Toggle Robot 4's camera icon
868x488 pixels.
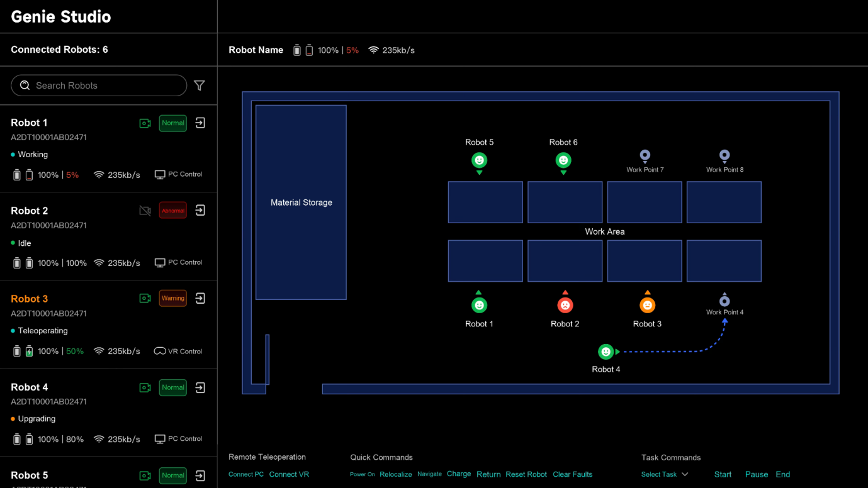pos(145,387)
